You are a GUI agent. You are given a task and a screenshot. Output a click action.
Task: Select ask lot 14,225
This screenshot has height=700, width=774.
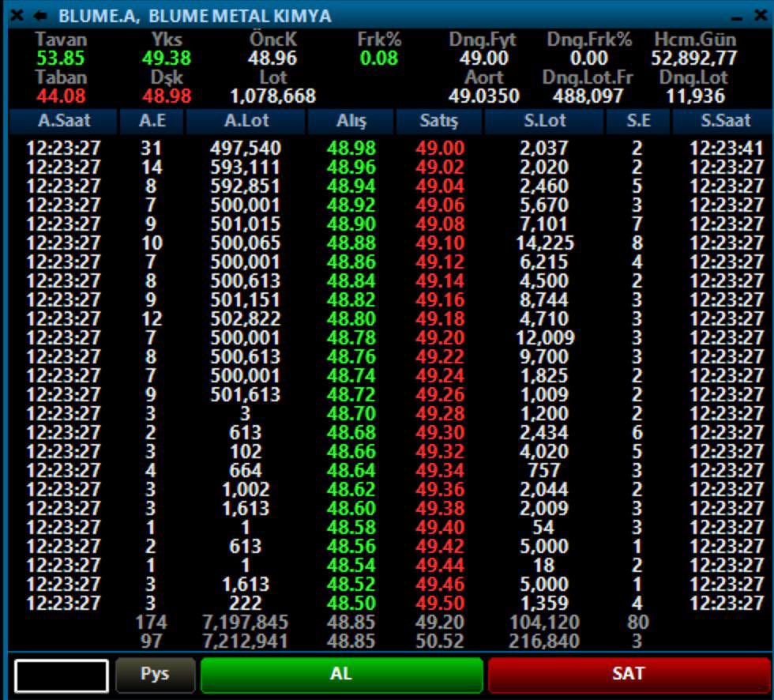(x=545, y=243)
